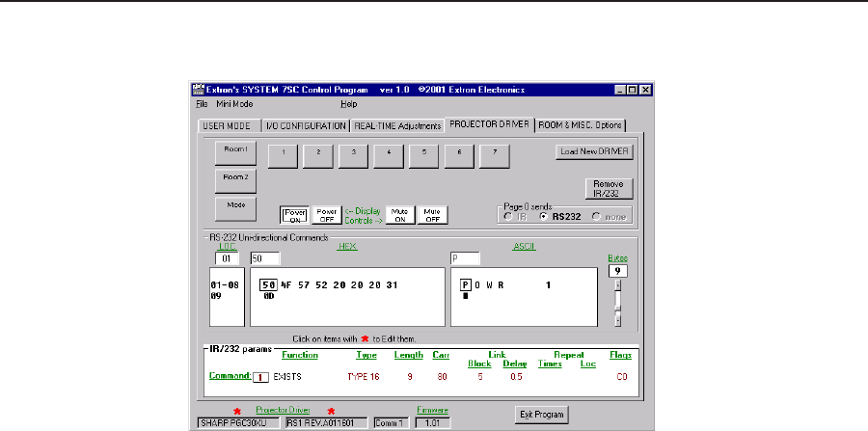Switch to the USER MODE tab
The height and width of the screenshot is (431, 868).
tap(228, 125)
